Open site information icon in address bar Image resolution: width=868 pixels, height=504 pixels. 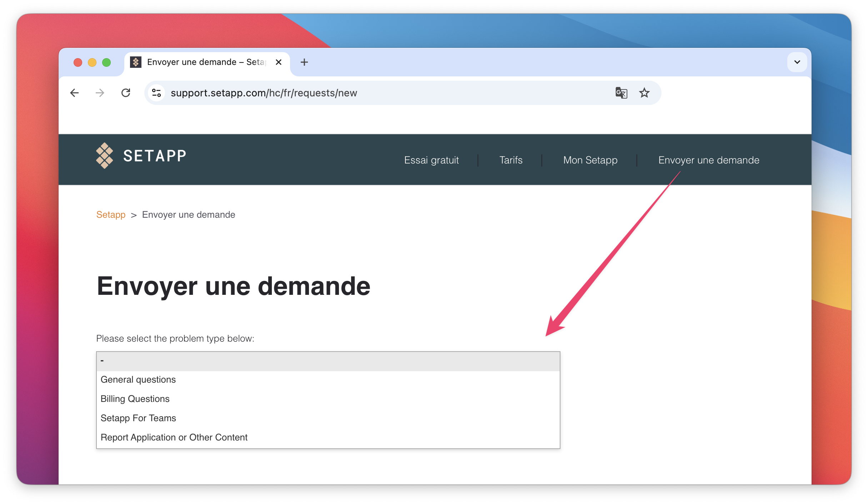click(x=156, y=93)
